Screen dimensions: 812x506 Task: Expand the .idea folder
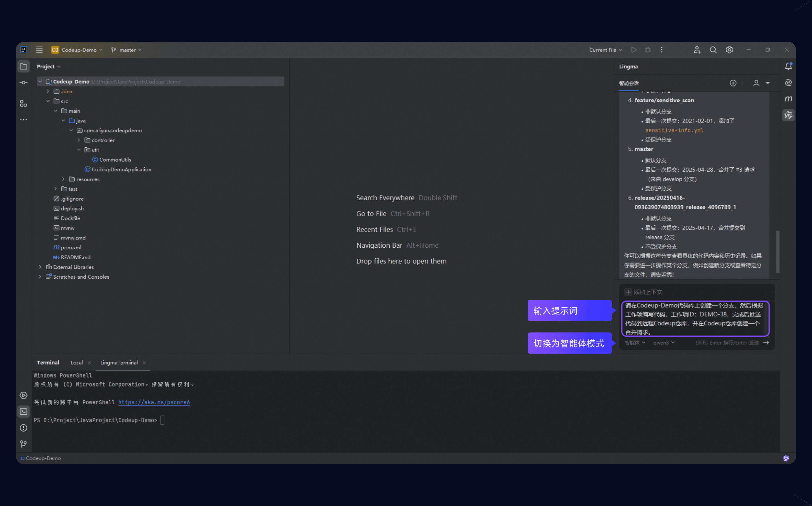tap(48, 91)
